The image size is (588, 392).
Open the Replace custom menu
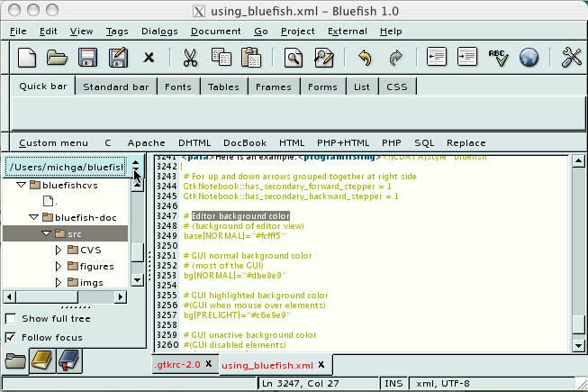point(466,143)
